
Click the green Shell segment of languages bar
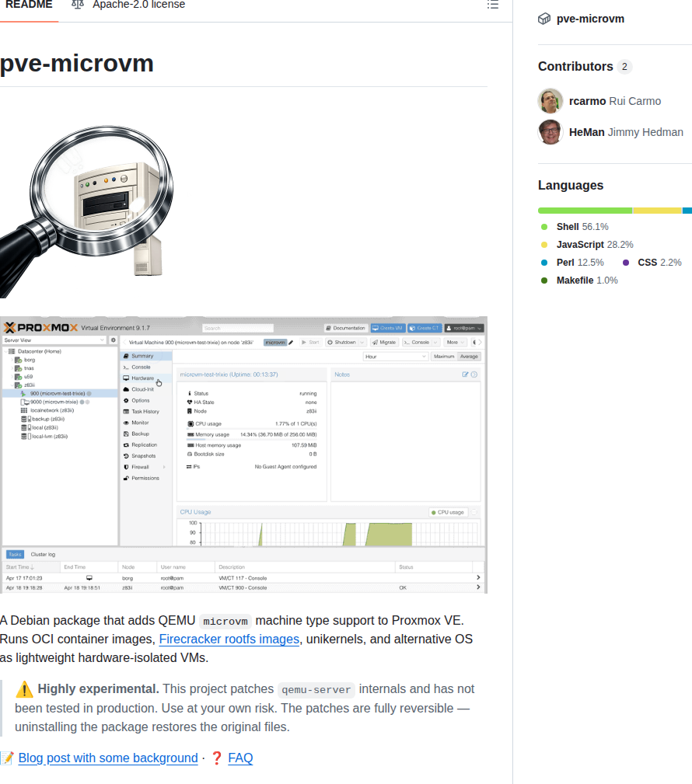(585, 211)
